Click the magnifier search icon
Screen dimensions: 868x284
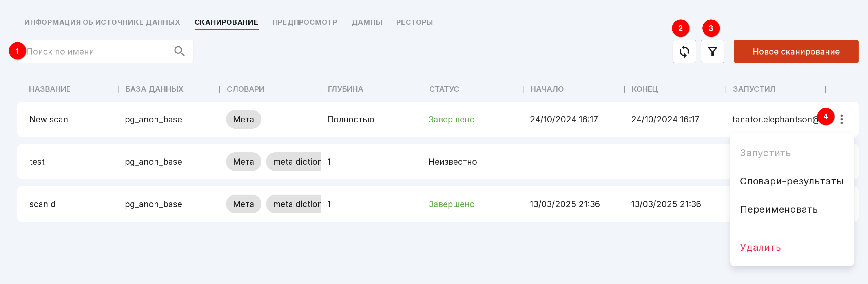click(179, 52)
